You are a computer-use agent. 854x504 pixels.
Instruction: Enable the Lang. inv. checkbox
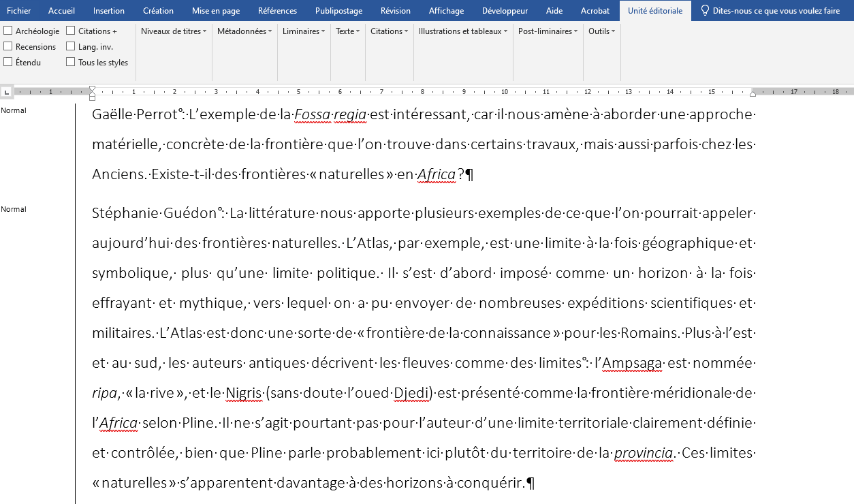pyautogui.click(x=71, y=46)
